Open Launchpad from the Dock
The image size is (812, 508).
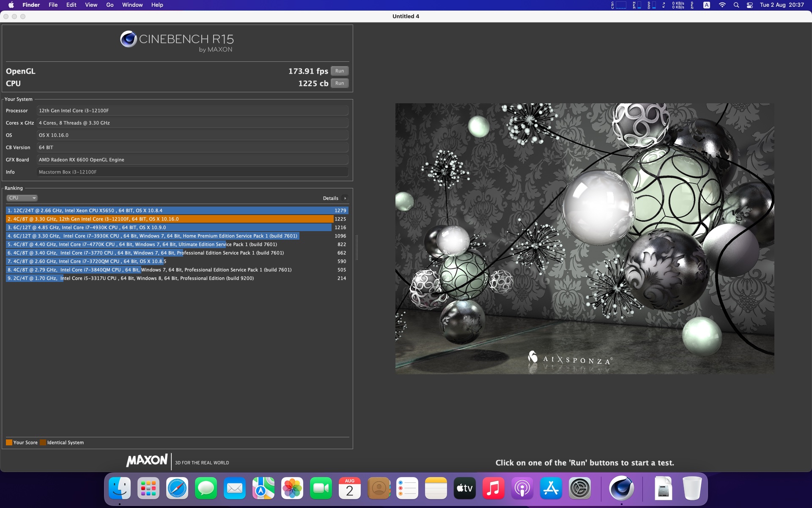(148, 489)
